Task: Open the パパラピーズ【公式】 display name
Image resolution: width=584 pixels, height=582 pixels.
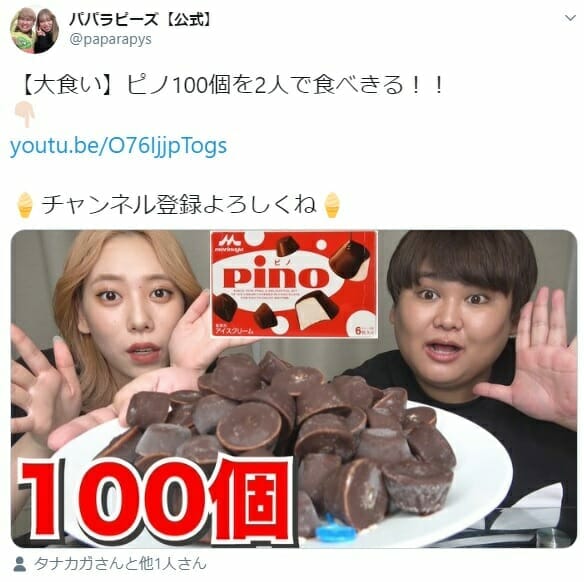Action: [142, 19]
